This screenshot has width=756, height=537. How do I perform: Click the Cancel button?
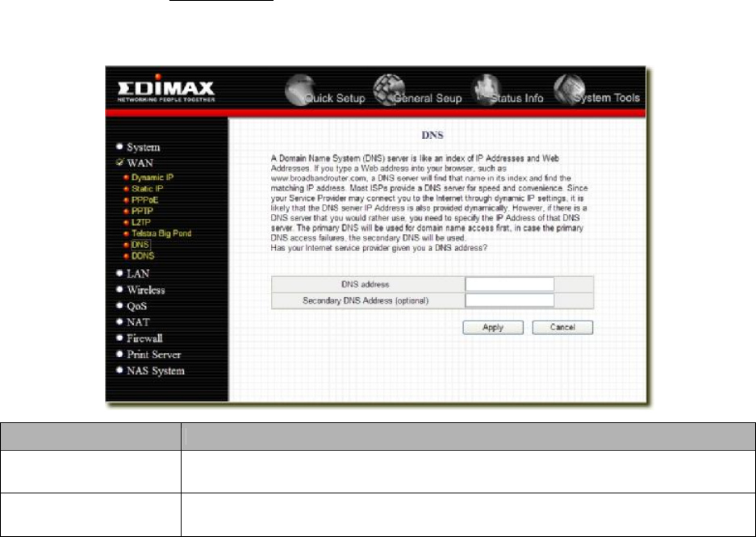[x=562, y=327]
